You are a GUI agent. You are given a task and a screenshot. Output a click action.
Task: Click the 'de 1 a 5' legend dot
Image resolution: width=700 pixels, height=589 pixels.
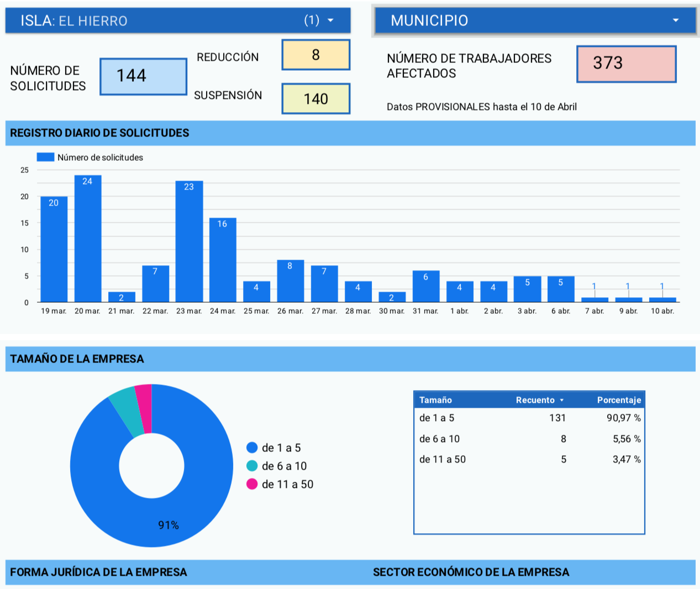252,448
